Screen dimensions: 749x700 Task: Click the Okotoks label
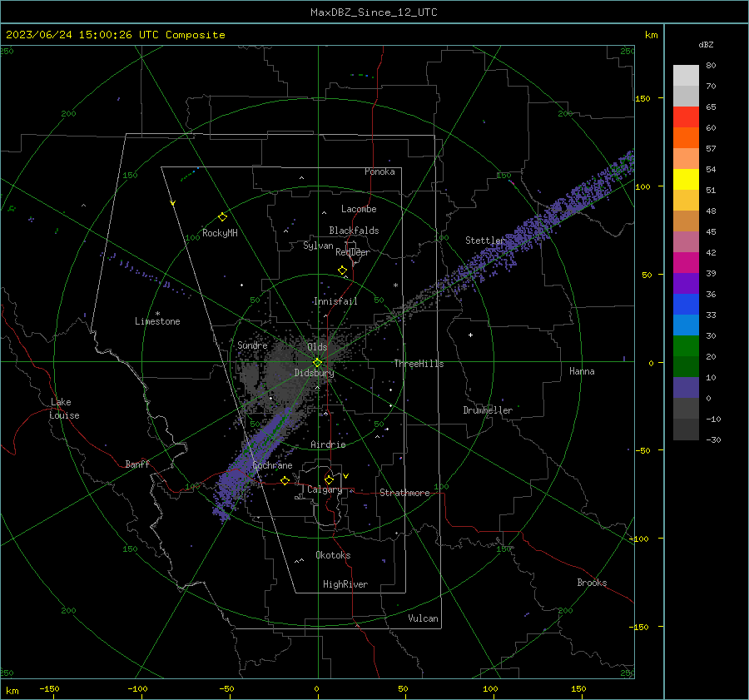(x=333, y=555)
